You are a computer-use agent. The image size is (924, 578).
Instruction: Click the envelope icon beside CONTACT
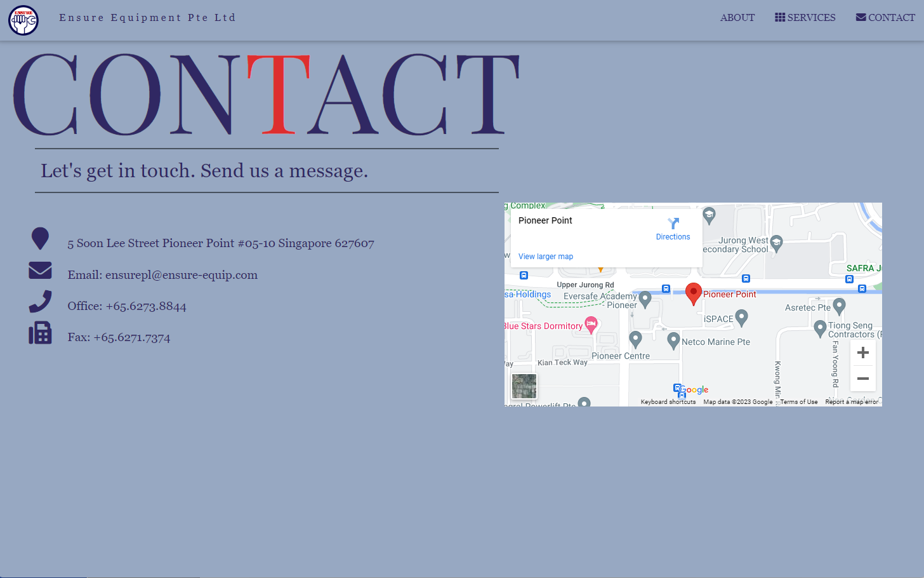click(x=861, y=17)
